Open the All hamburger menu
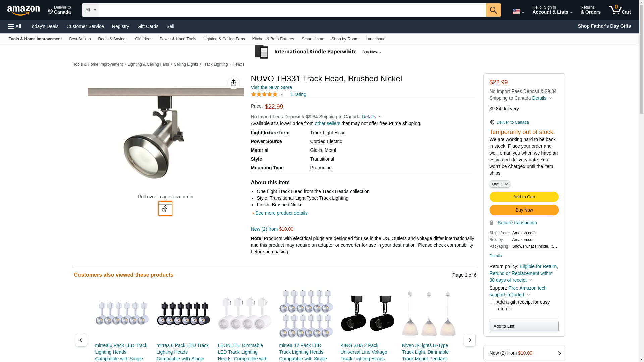This screenshot has width=644, height=362. tap(15, 26)
